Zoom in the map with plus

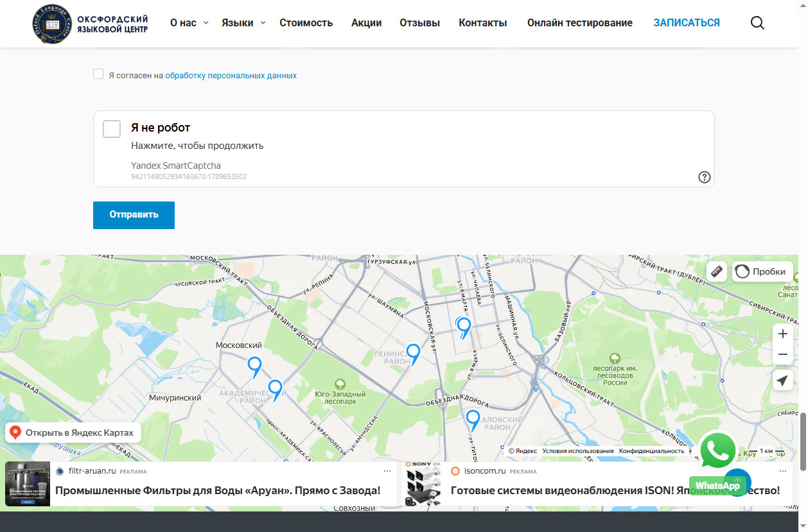(782, 334)
